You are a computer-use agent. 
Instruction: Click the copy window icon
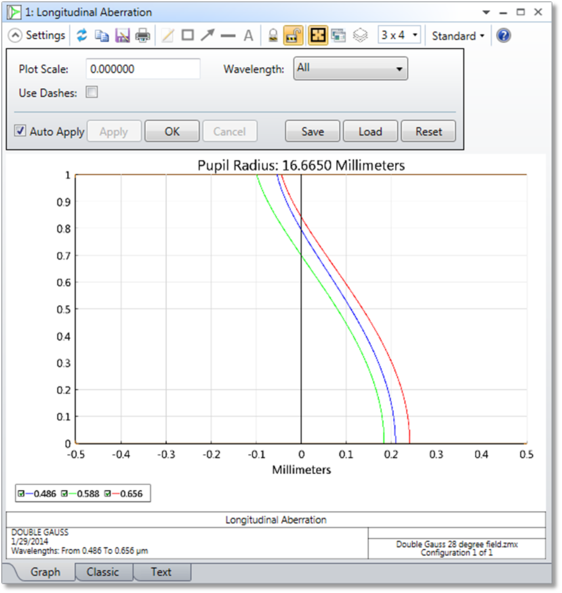point(102,36)
